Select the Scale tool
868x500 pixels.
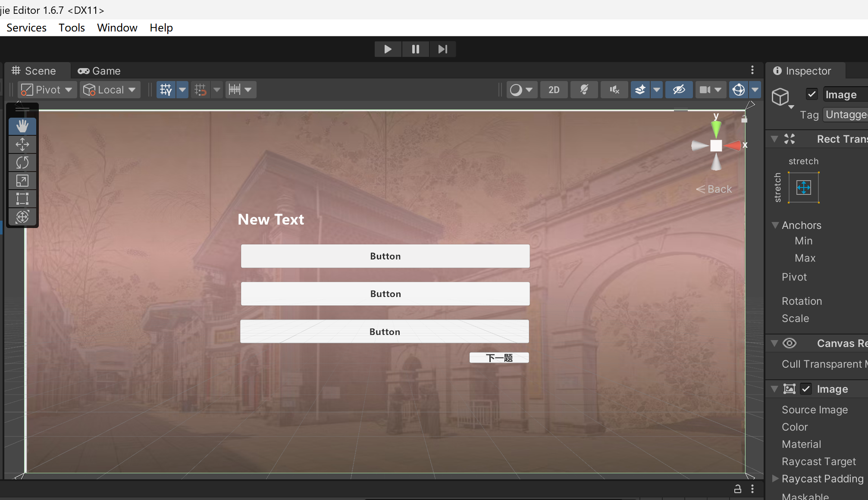[22, 181]
